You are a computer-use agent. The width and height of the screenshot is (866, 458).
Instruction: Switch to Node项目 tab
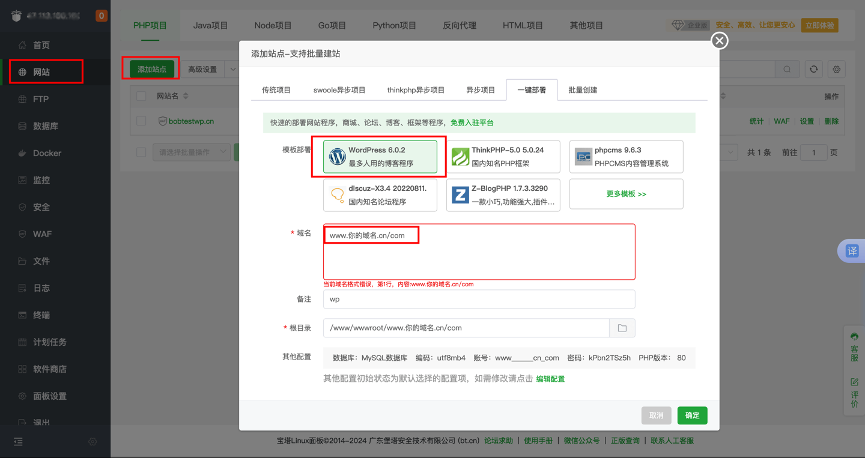pos(273,25)
